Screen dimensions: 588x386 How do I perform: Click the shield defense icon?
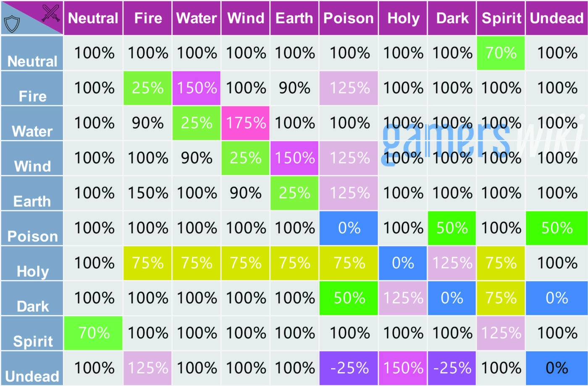(x=11, y=24)
